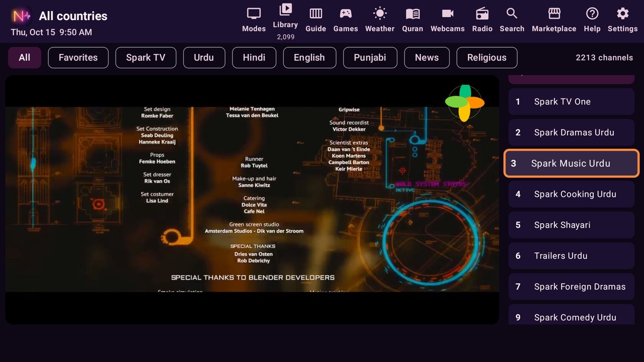
Task: Select the All category filter
Action: (x=25, y=58)
